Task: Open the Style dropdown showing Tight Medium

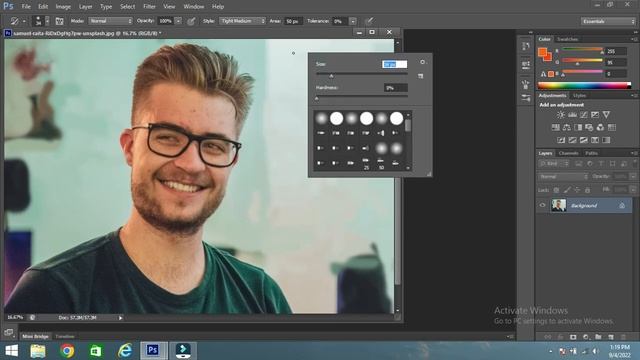Action: (242, 21)
